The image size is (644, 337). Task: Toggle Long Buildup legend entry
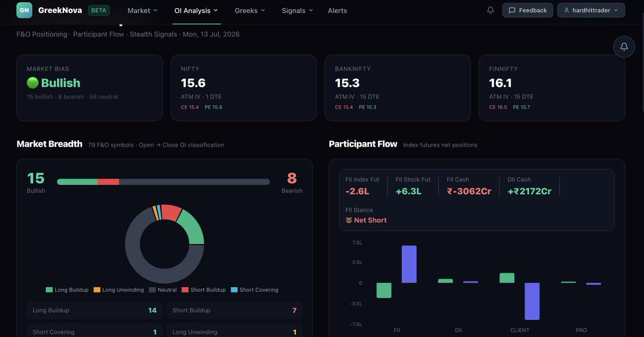(x=67, y=290)
